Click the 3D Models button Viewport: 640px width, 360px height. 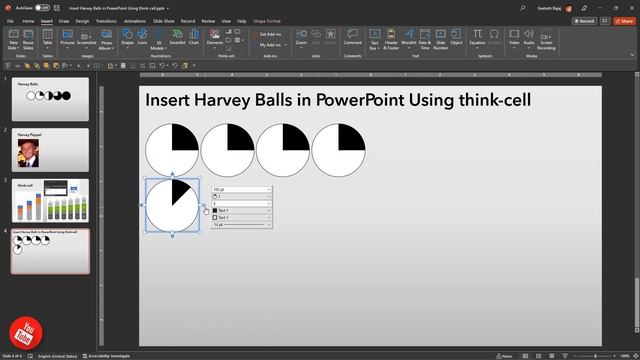[159, 40]
